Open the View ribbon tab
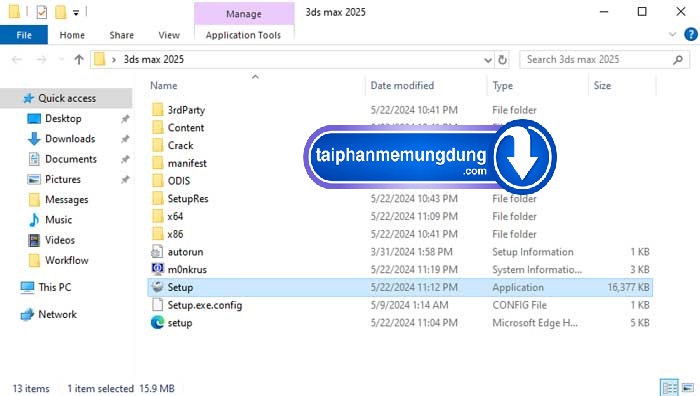700x396 pixels. click(169, 35)
